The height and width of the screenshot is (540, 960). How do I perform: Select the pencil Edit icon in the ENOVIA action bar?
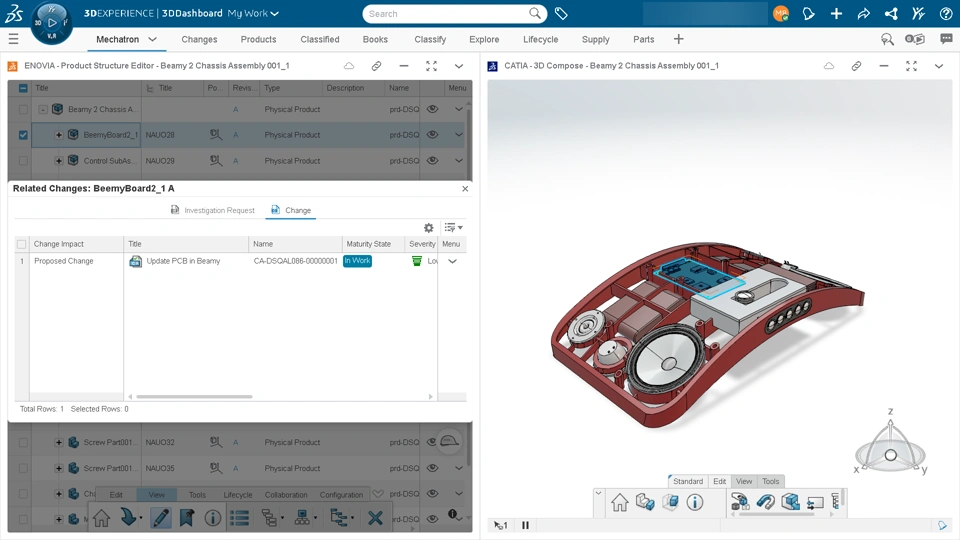pyautogui.click(x=160, y=518)
